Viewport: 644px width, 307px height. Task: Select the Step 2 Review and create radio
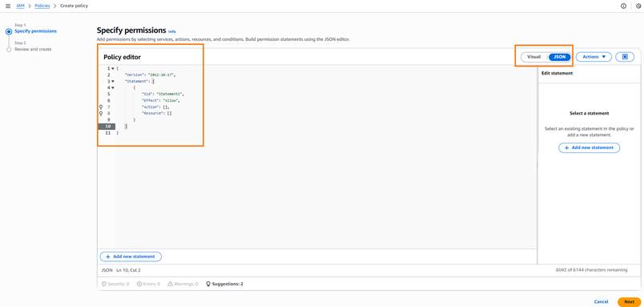[9, 50]
